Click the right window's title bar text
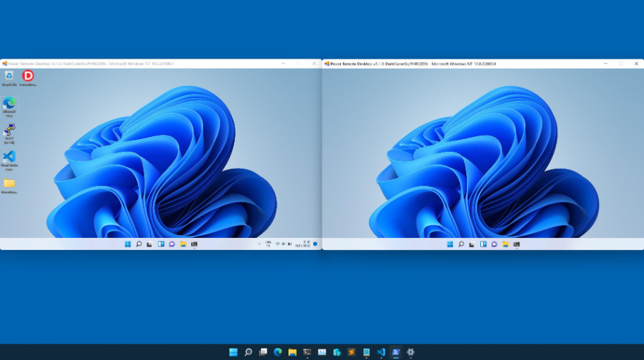The image size is (644, 360). (x=413, y=64)
